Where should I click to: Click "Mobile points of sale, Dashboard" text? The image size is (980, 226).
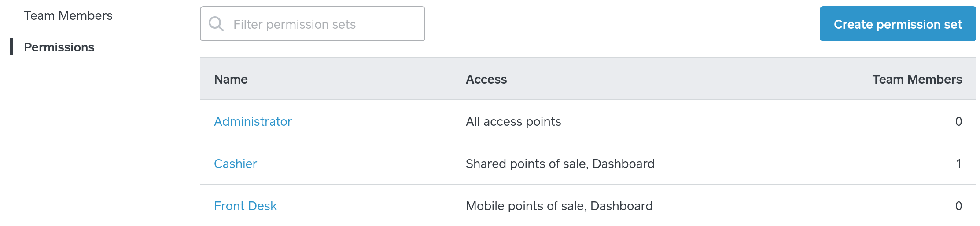pyautogui.click(x=559, y=206)
